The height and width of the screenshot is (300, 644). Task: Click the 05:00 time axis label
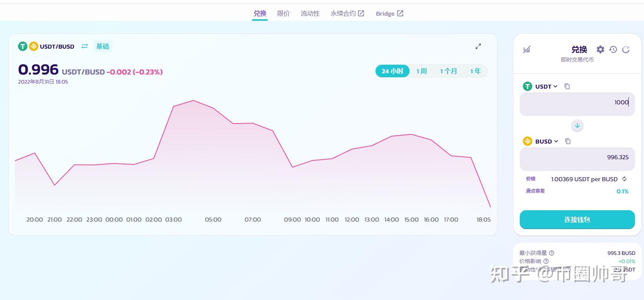(x=213, y=220)
